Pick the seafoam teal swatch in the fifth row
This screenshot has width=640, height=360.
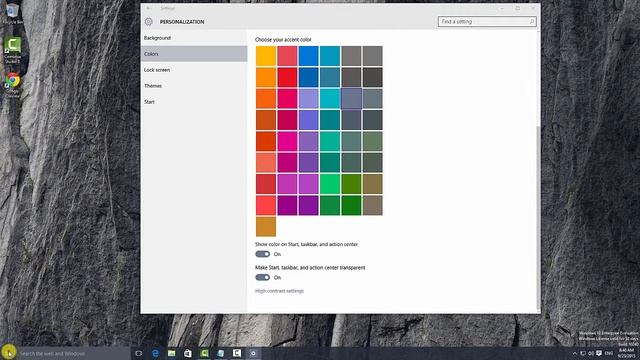click(x=330, y=141)
